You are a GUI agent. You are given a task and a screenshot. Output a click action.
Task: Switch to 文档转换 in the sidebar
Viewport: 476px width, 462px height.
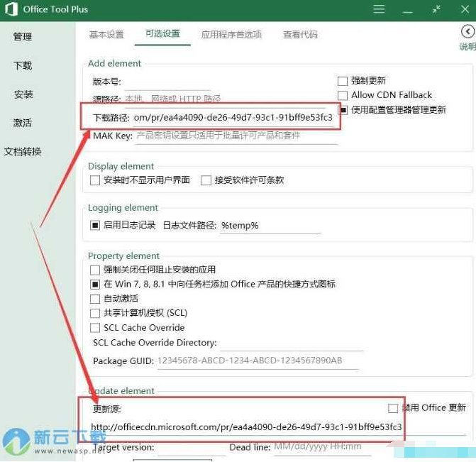pos(23,152)
